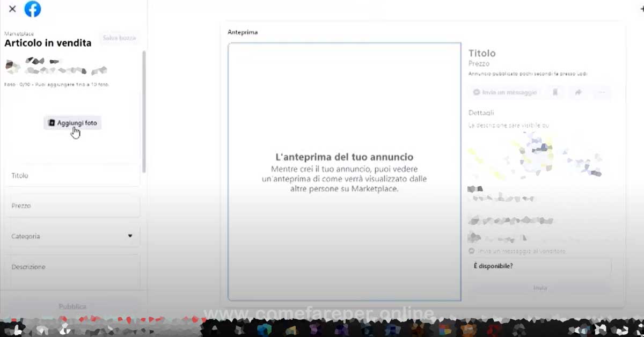Click the 'Invia' send button
Screen dimensions: 644x337
[540, 288]
